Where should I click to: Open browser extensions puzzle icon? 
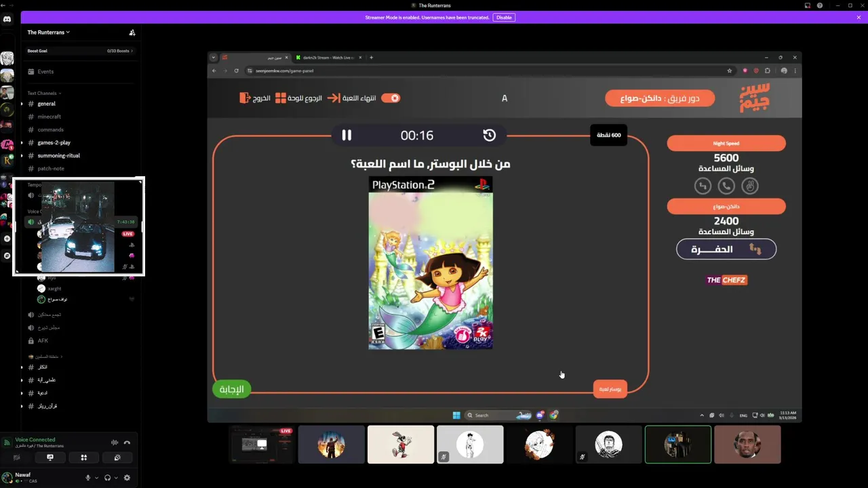click(768, 70)
